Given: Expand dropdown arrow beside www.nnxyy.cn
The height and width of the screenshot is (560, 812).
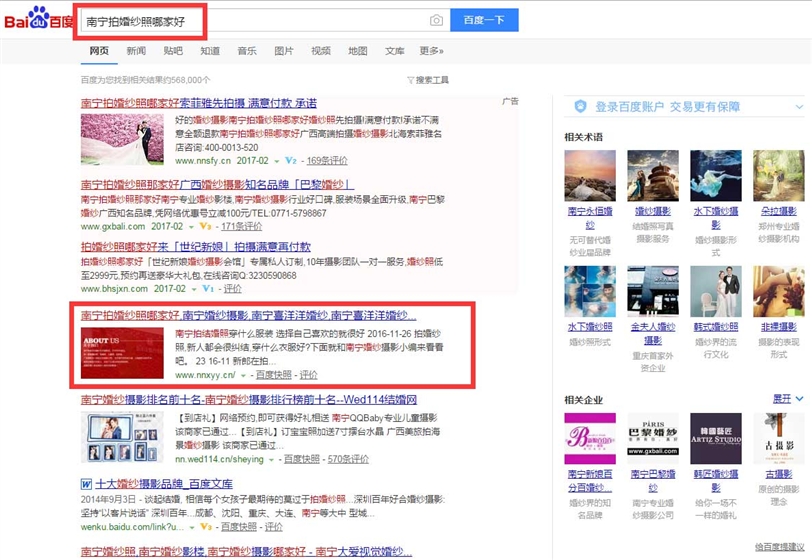Looking at the screenshot, I should 243,376.
